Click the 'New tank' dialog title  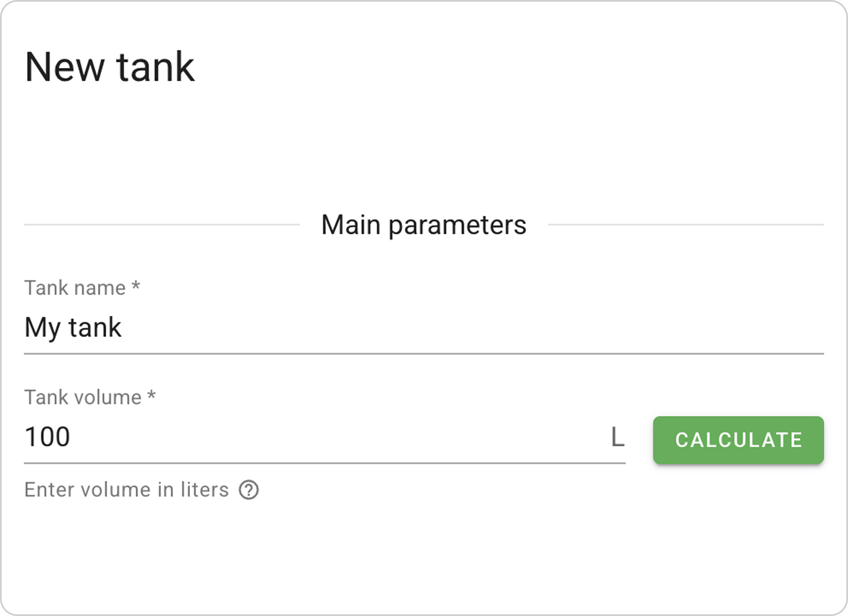(110, 67)
